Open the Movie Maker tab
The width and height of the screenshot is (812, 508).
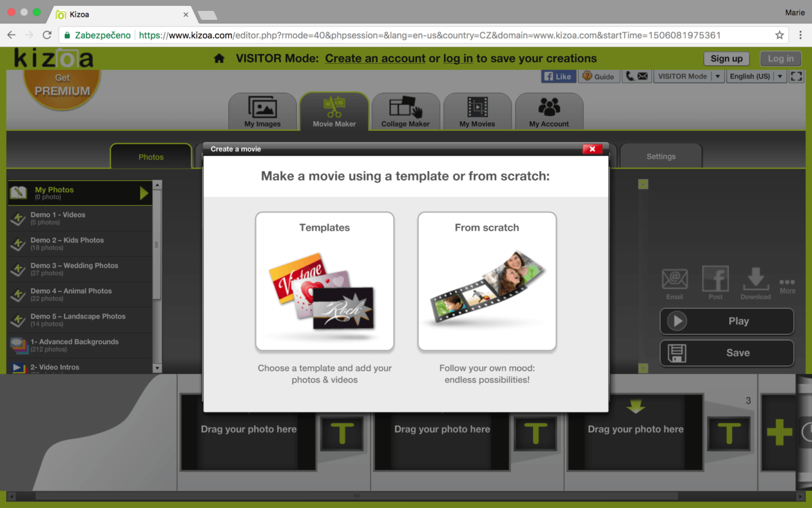[x=334, y=112]
